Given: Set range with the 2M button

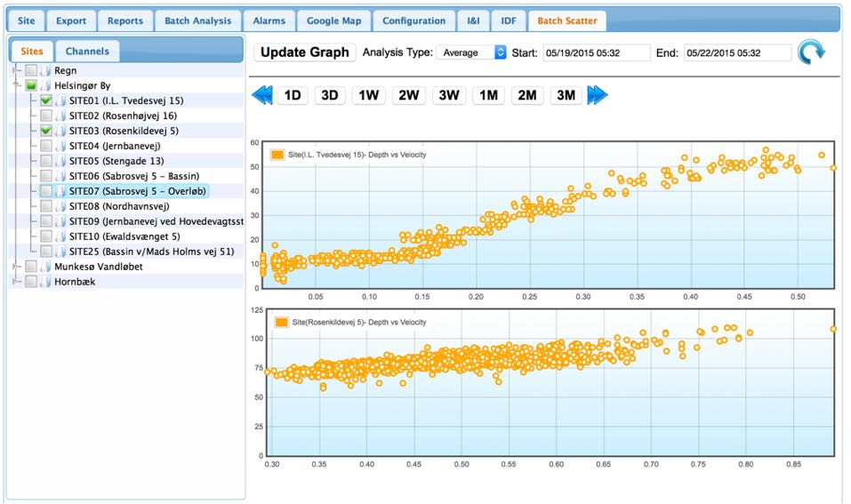Looking at the screenshot, I should (x=527, y=95).
